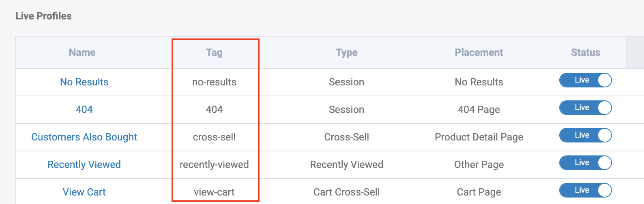Disable the Live switch for 404 profile

point(585,108)
